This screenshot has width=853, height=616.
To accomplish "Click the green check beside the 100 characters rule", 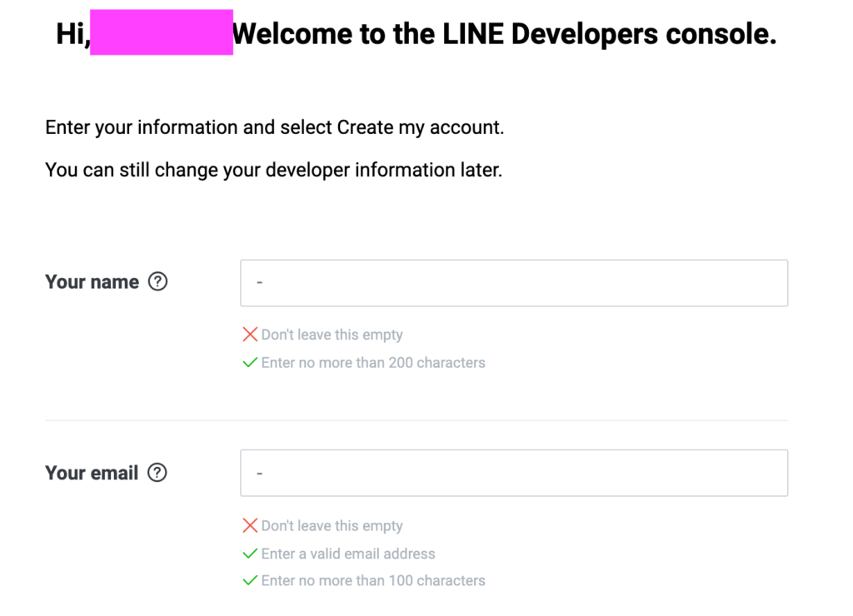I will pyautogui.click(x=250, y=580).
